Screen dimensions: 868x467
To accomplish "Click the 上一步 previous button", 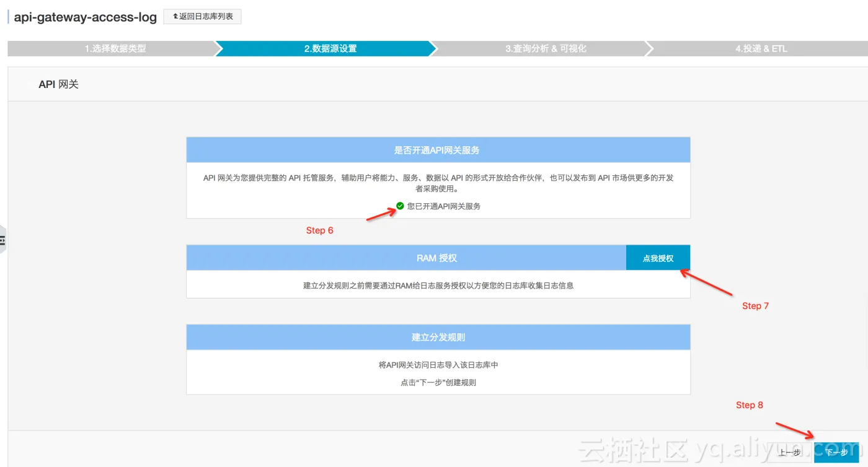I will (x=790, y=452).
